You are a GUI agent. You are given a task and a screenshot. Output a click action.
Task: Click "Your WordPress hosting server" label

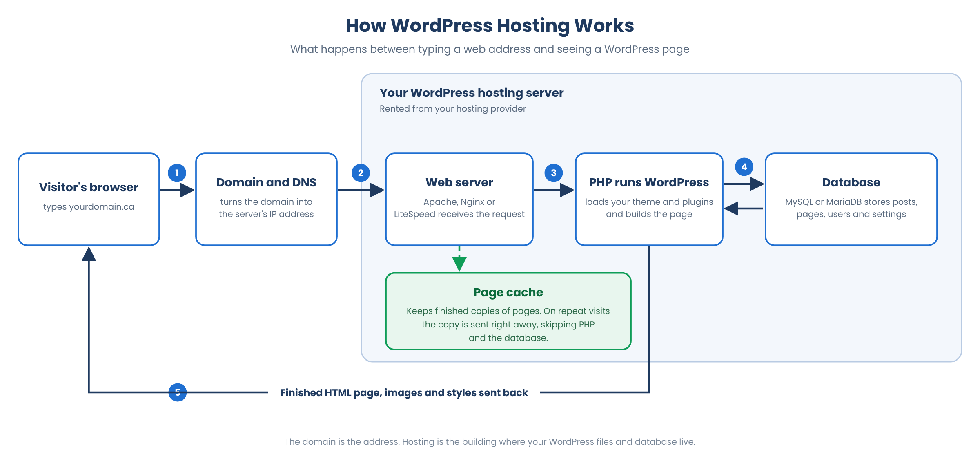(x=472, y=93)
